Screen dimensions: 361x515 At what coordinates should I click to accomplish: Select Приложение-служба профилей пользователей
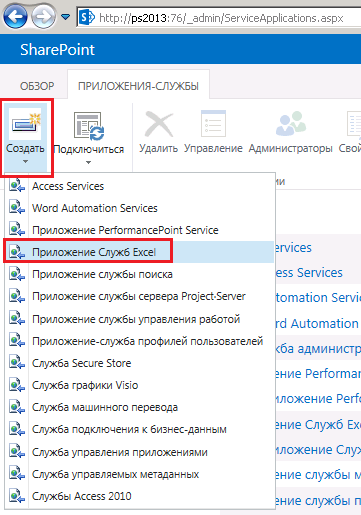point(147,341)
